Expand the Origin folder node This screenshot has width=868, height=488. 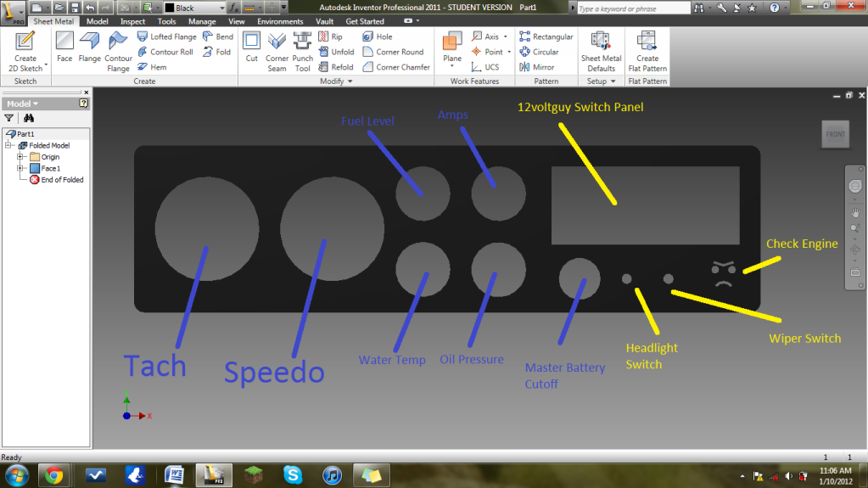point(20,157)
